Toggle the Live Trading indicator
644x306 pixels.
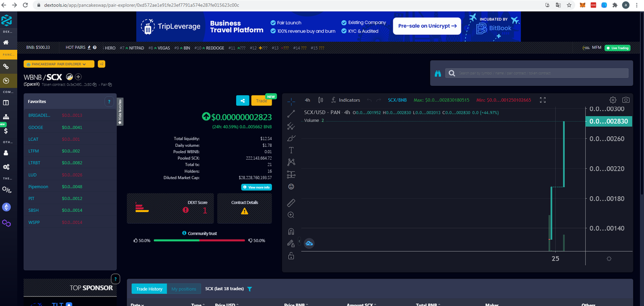617,48
